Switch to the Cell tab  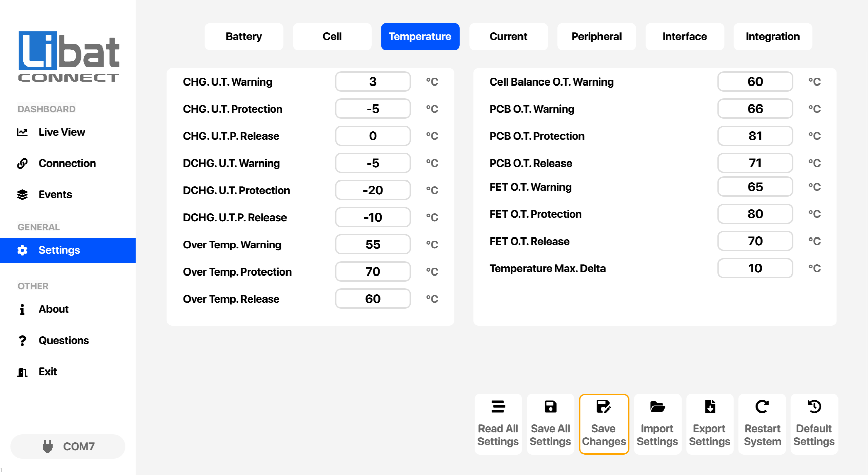click(332, 37)
